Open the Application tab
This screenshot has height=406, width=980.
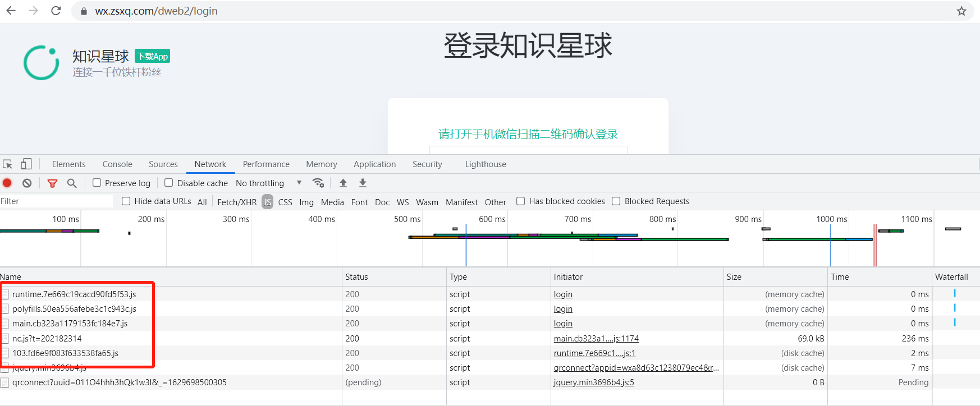coord(375,164)
